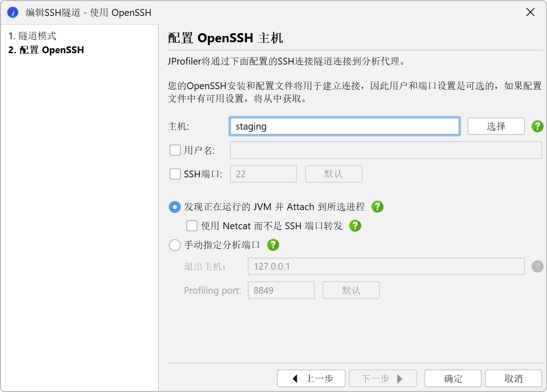Image resolution: width=547 pixels, height=392 pixels.
Task: Confirm with 确定 button
Action: tap(453, 378)
